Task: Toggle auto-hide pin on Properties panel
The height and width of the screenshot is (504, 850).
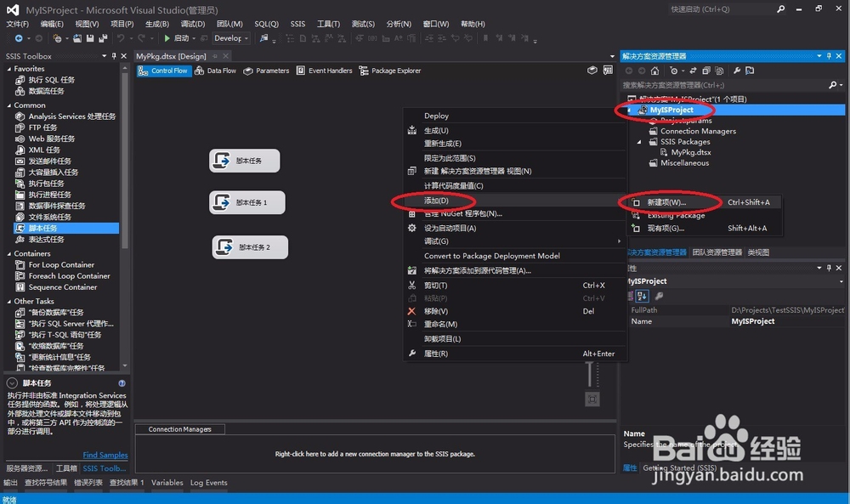Action: 829,268
